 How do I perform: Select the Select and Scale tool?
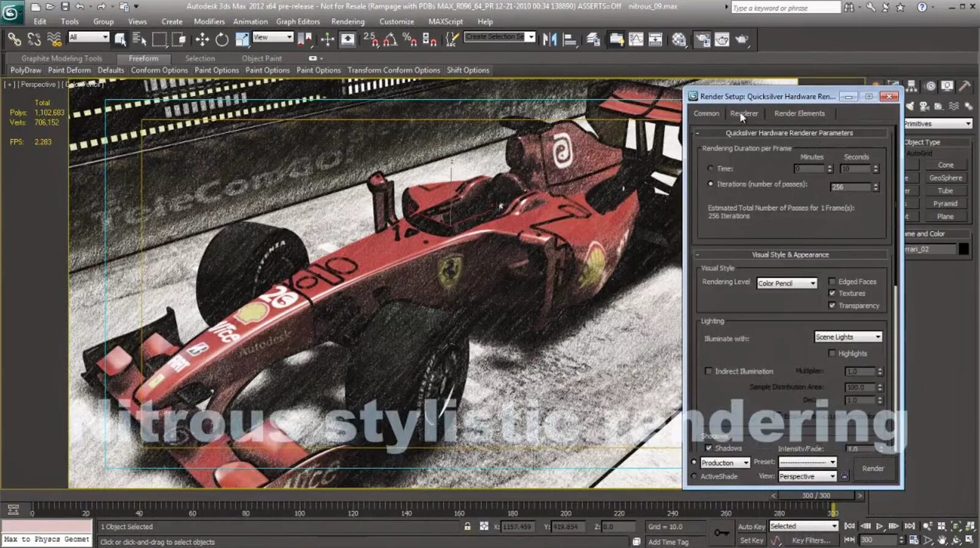242,39
